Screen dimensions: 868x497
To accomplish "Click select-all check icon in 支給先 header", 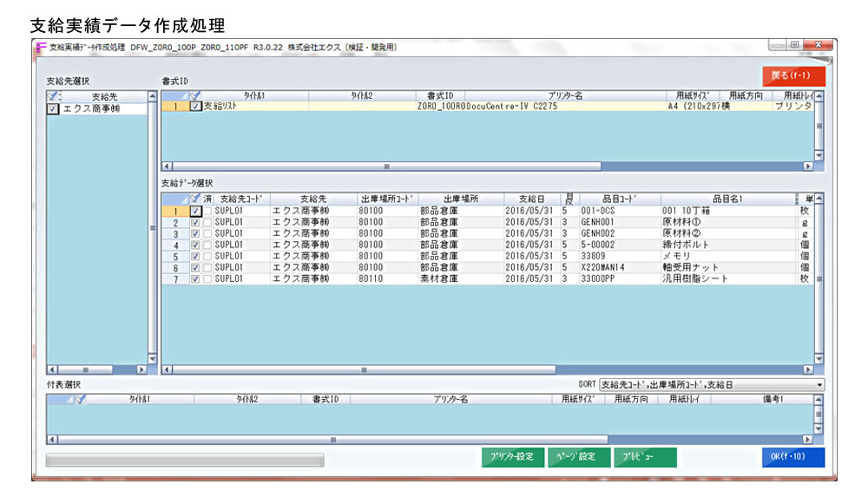I will point(53,96).
